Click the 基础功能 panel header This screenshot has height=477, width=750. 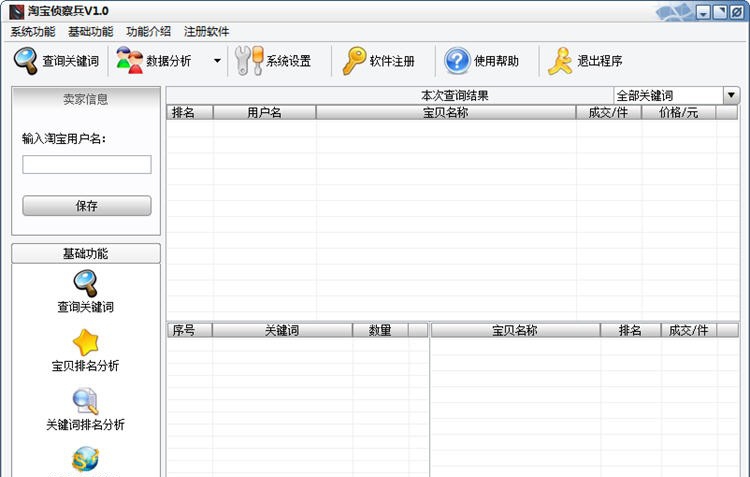pos(86,254)
